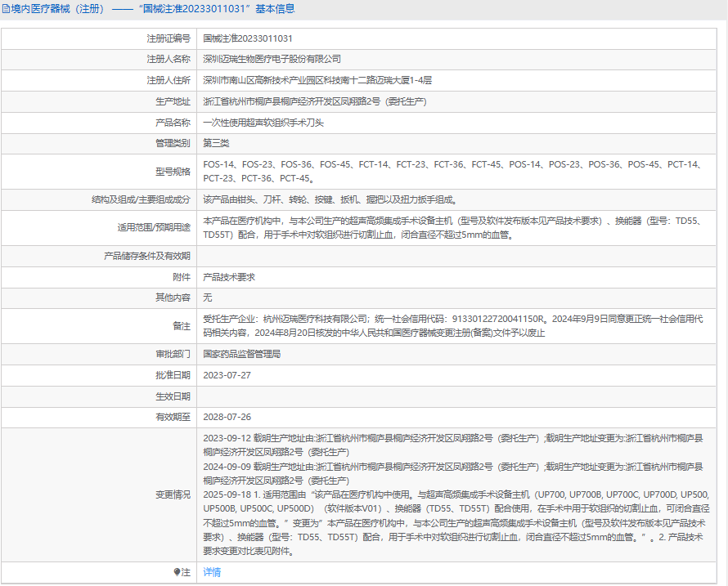Click the 产品技术要求 attachment text

click(229, 277)
